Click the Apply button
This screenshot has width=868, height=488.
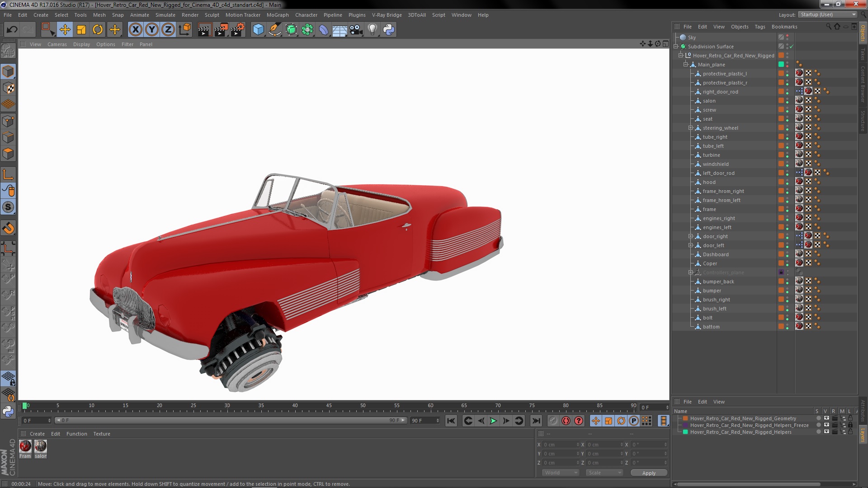tap(649, 473)
